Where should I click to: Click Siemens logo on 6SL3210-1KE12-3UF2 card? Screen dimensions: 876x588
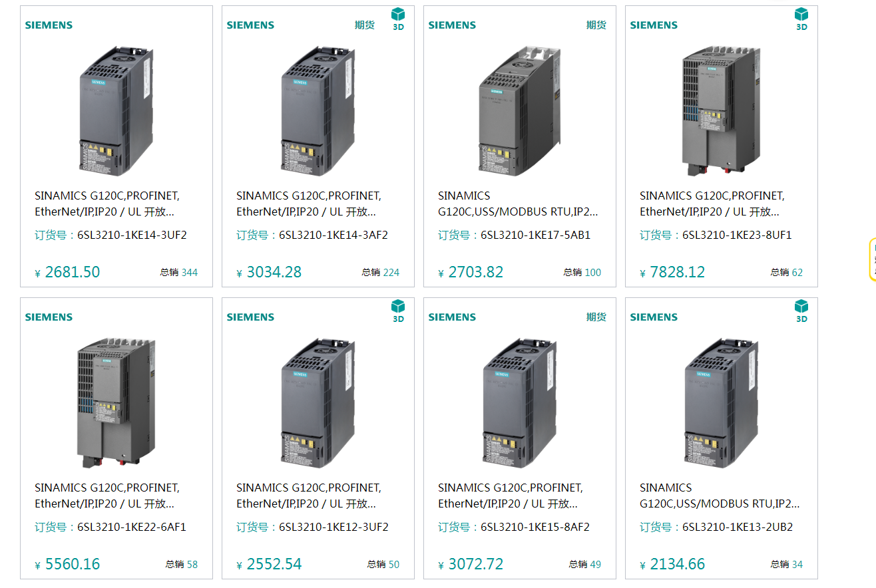[x=250, y=317]
